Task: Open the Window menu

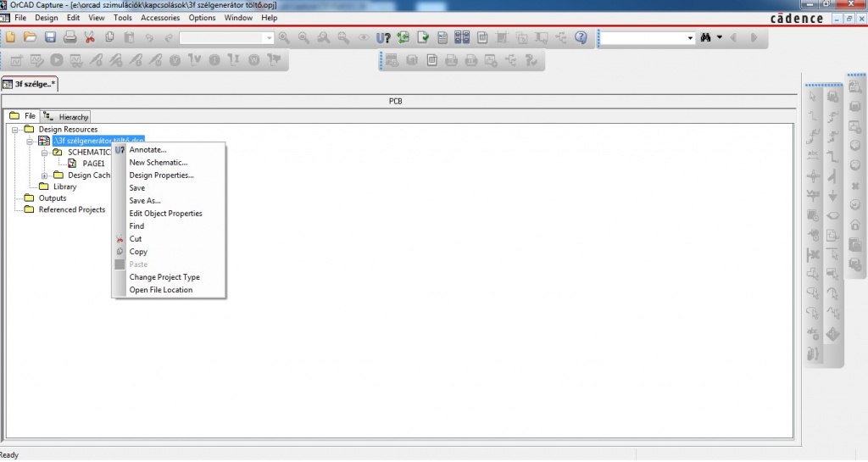Action: tap(238, 18)
